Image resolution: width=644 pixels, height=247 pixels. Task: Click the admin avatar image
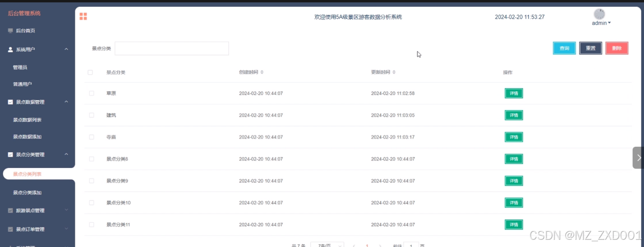(599, 14)
